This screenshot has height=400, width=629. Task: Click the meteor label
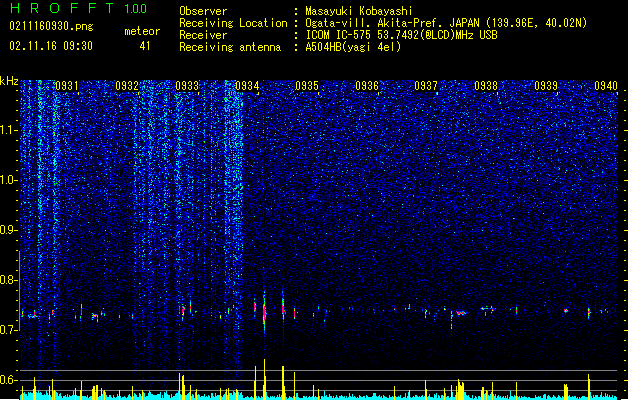tap(142, 31)
